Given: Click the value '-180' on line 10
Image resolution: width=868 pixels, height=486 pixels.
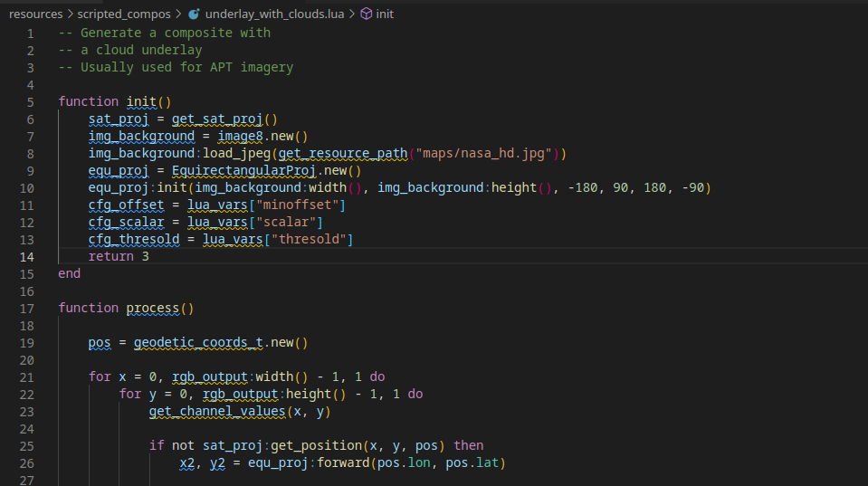Looking at the screenshot, I should (583, 187).
